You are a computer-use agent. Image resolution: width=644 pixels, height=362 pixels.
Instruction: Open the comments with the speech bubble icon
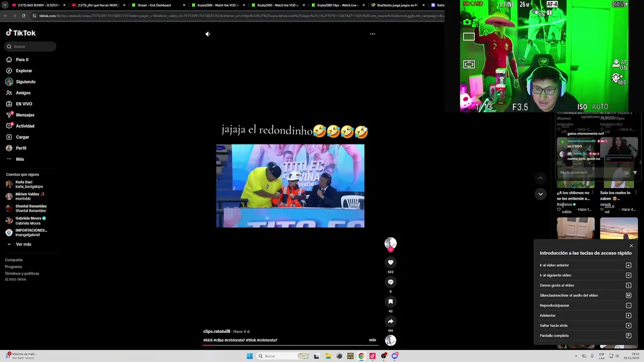(x=390, y=282)
